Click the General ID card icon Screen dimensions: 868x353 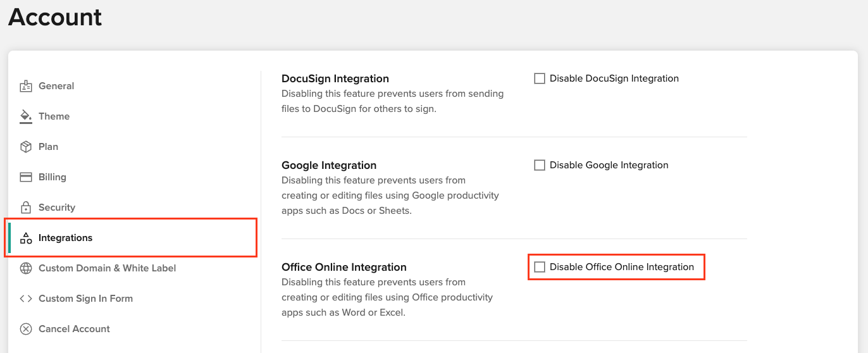point(26,86)
